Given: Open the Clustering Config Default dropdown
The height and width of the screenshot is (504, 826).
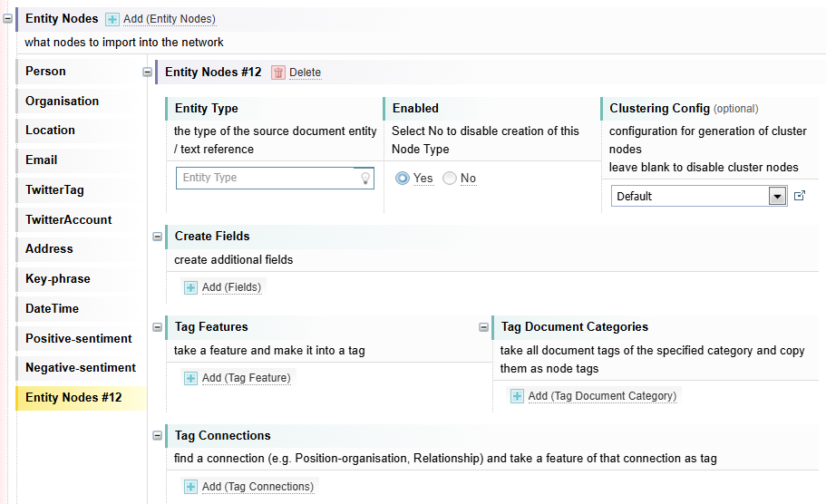Looking at the screenshot, I should (776, 196).
